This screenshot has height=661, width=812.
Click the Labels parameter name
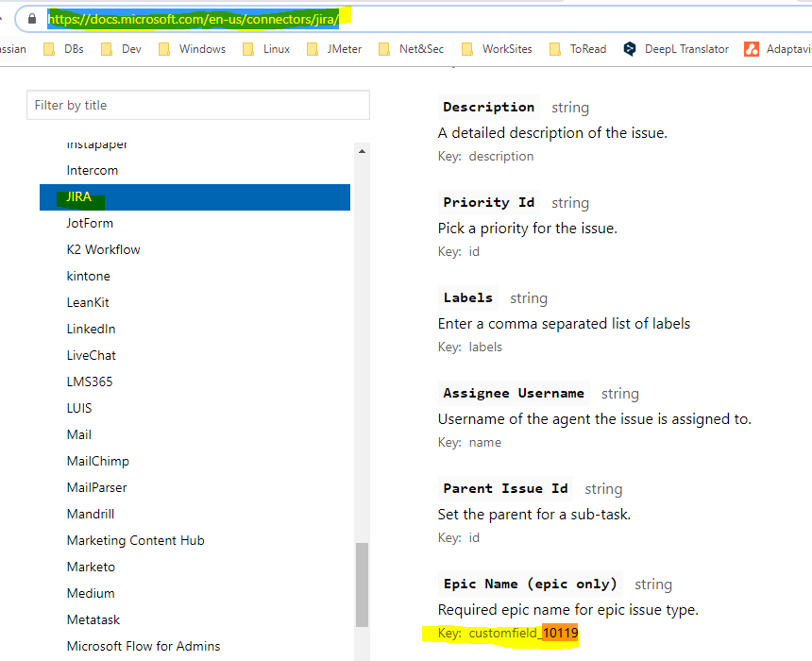467,297
